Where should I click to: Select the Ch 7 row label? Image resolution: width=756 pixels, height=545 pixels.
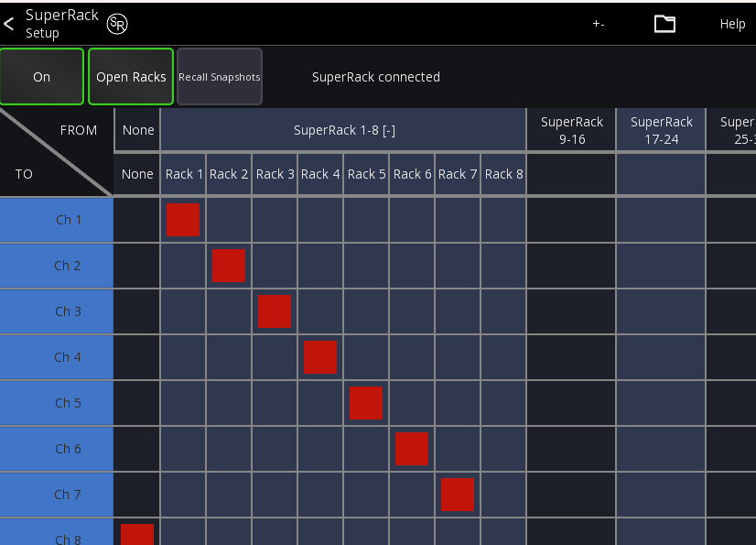pos(57,495)
